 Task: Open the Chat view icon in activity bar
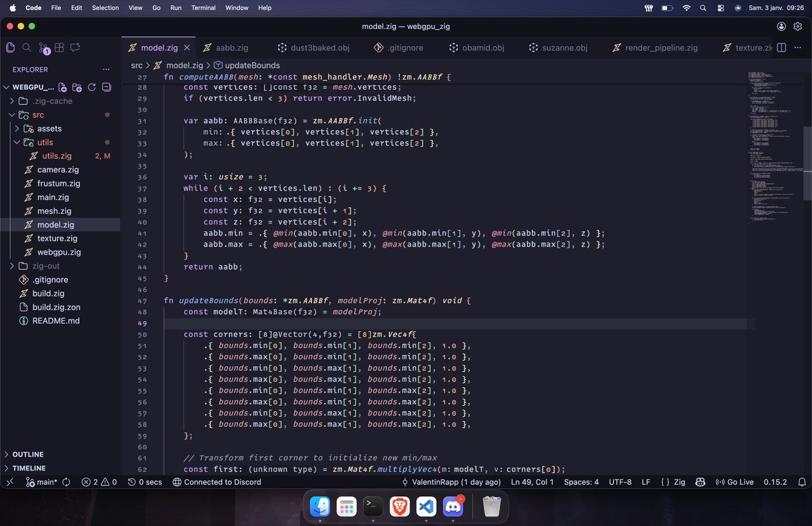75,47
